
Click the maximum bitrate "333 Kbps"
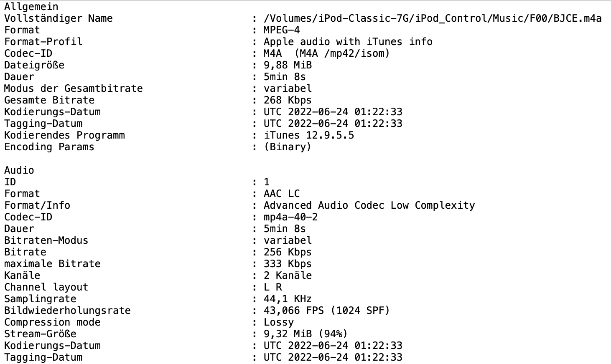point(288,264)
